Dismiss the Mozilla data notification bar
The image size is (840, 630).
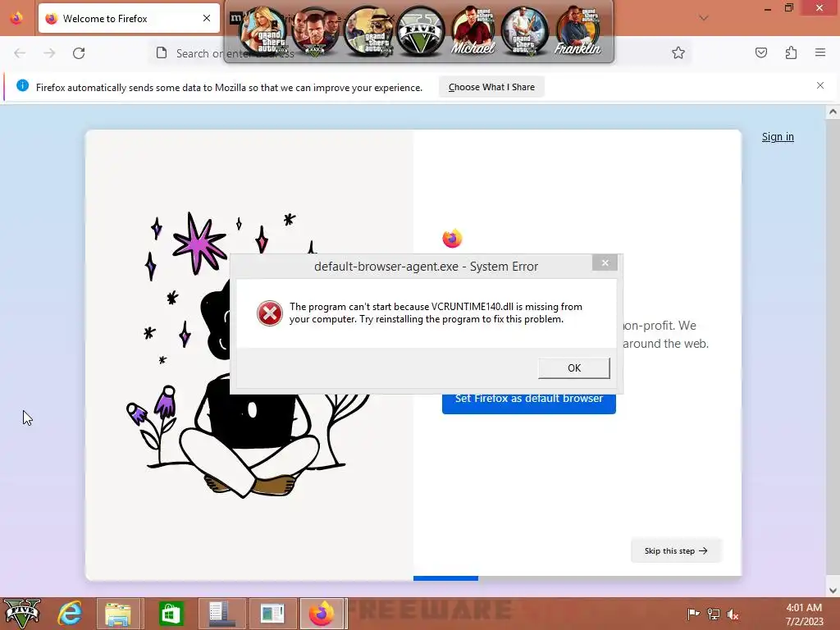tap(819, 85)
